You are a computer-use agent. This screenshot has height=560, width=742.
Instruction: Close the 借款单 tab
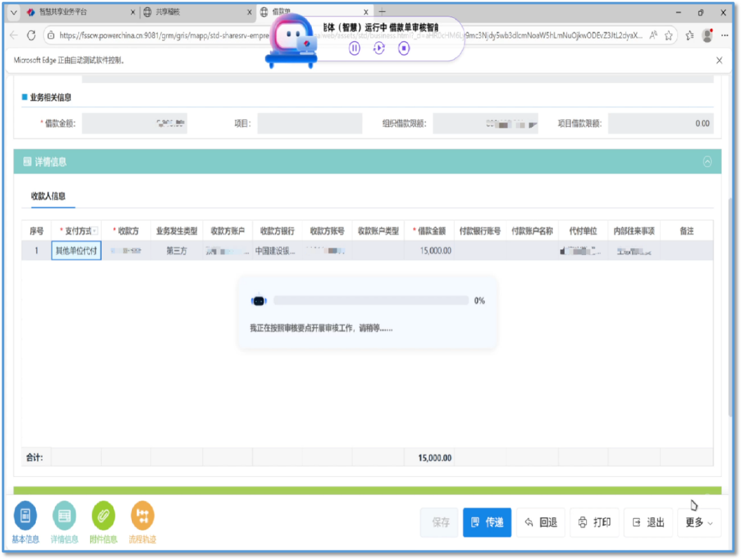coord(366,12)
